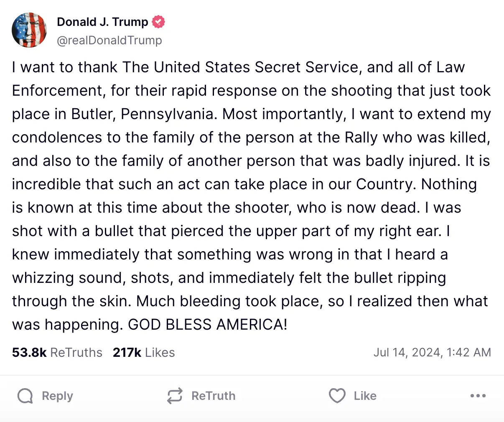This screenshot has width=504, height=422.
Task: Click the Jul 14, 2024 timestamp
Action: (433, 352)
